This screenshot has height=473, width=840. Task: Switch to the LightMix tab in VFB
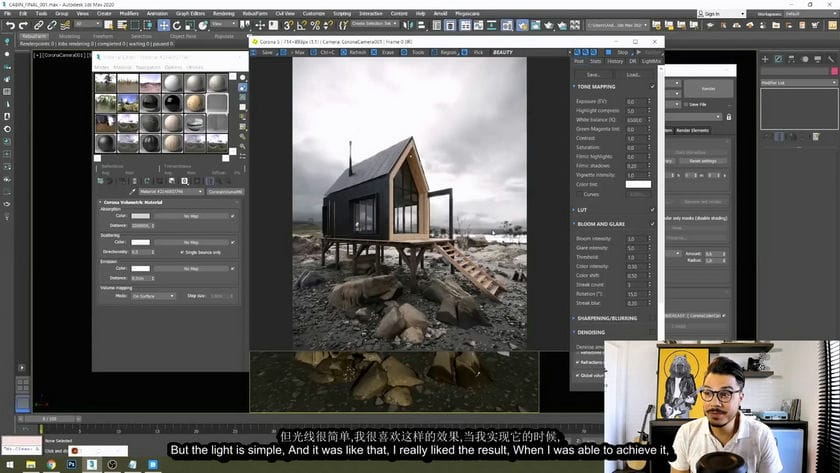651,62
